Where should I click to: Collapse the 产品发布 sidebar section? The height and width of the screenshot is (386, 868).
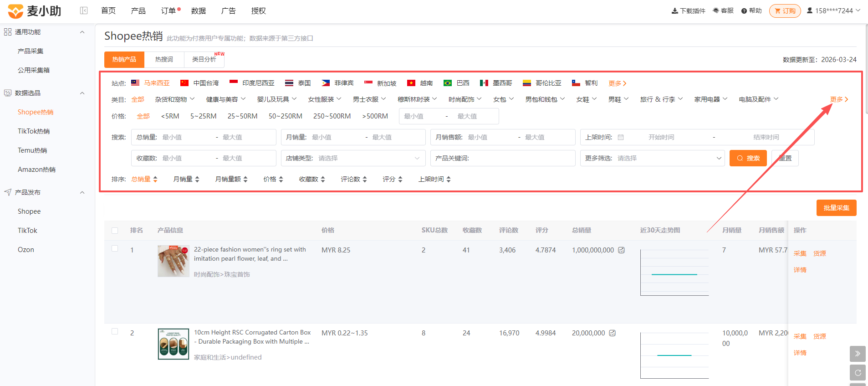point(82,192)
